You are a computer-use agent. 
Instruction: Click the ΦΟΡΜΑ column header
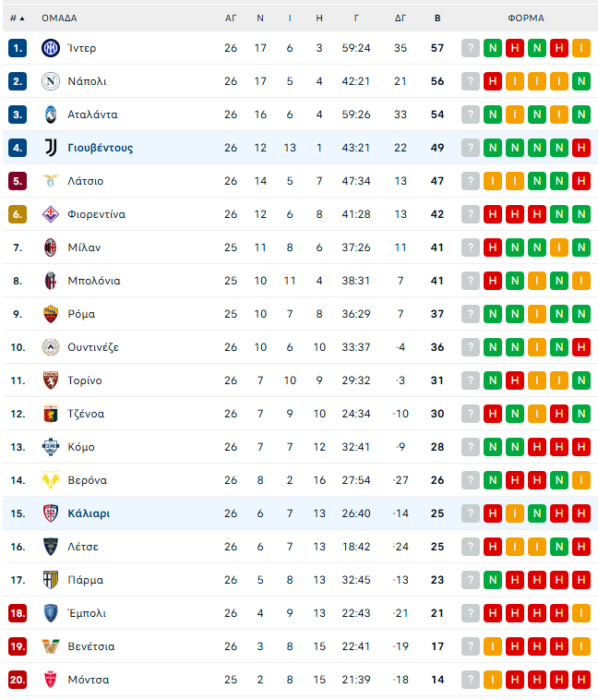526,18
